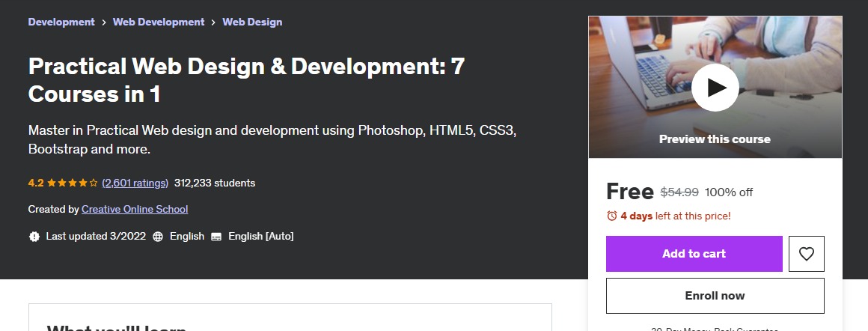Open the Web Design breadcrumb link

pyautogui.click(x=252, y=22)
